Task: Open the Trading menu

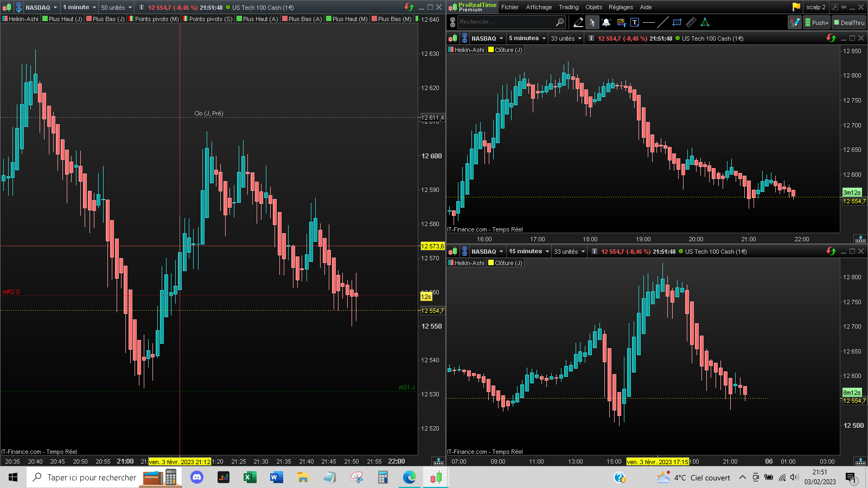Action: (569, 7)
